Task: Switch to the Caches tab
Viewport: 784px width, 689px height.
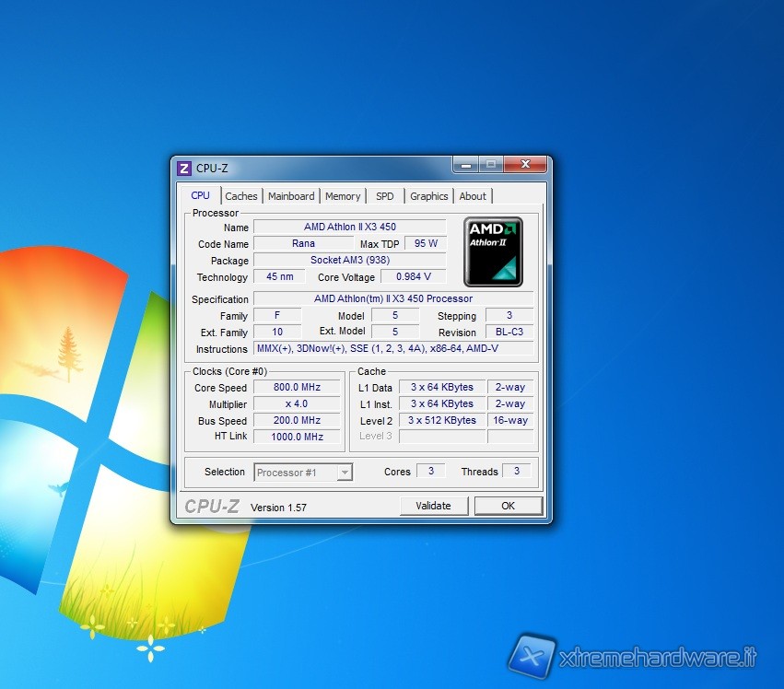Action: 241,196
